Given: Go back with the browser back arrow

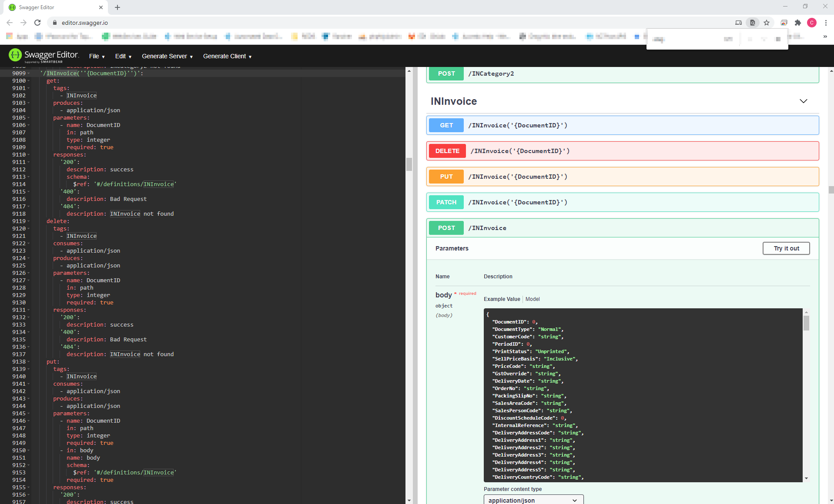Looking at the screenshot, I should pos(10,23).
